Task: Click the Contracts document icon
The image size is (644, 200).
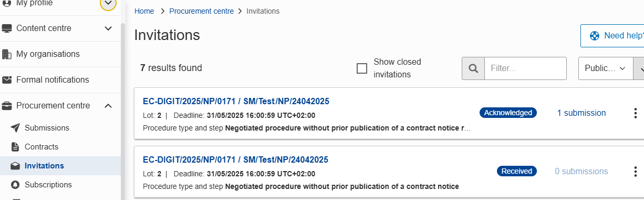Action: pyautogui.click(x=15, y=147)
